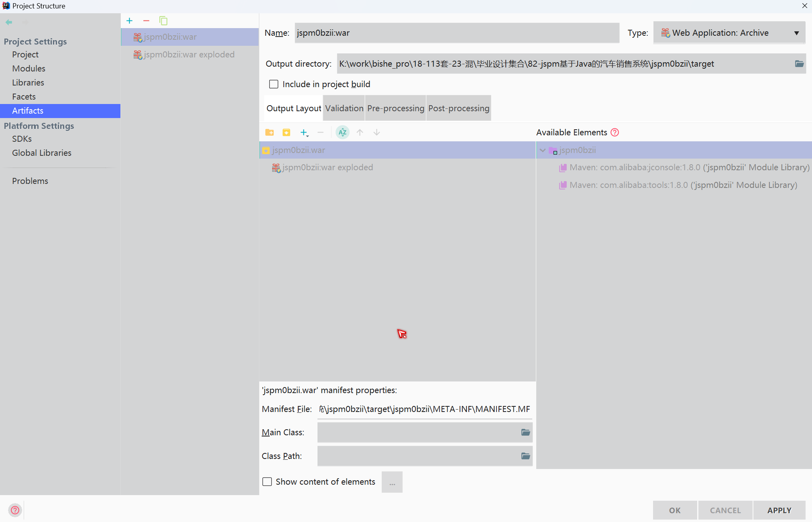
Task: Select Modules in Project Settings
Action: click(28, 69)
